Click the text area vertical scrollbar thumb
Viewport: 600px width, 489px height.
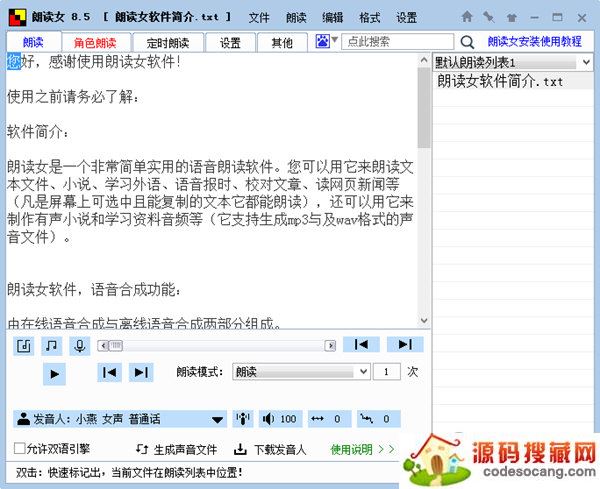pos(424,107)
